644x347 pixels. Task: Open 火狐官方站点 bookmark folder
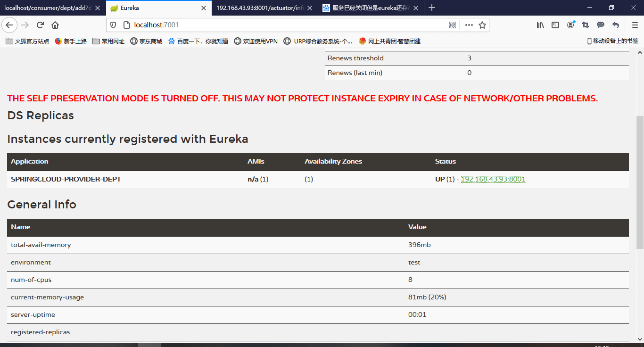pyautogui.click(x=27, y=41)
